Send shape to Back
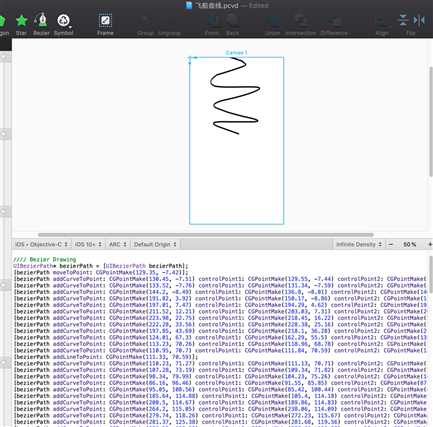Viewport: 433px width, 427px height. pos(232,25)
